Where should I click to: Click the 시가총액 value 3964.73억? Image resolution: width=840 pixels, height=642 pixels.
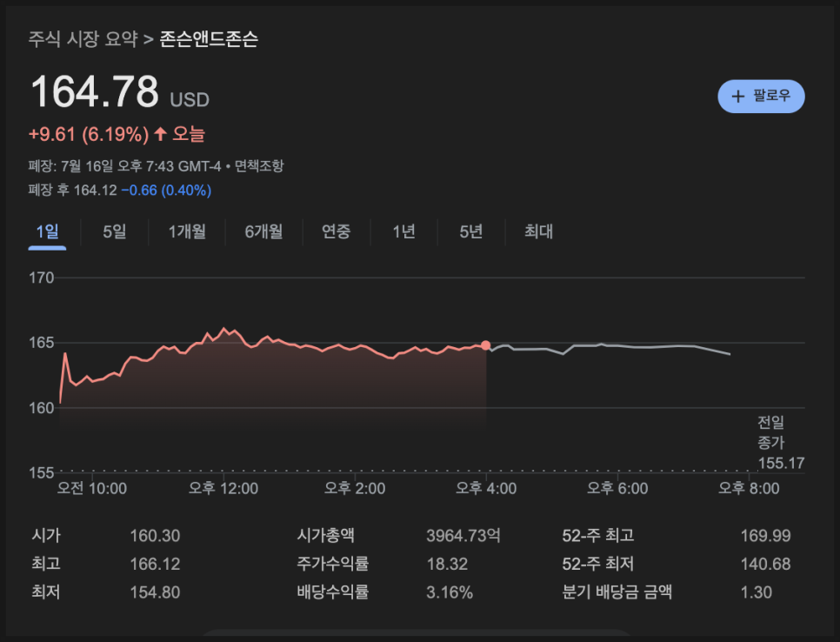click(x=463, y=535)
